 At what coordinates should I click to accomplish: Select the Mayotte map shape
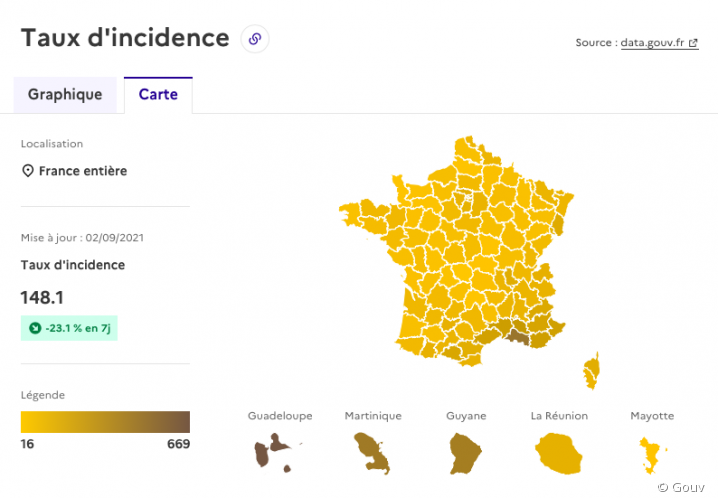pyautogui.click(x=651, y=455)
